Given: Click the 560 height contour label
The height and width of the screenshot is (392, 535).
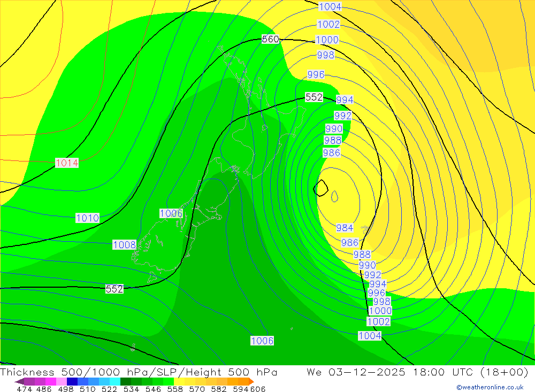Looking at the screenshot, I should (271, 39).
